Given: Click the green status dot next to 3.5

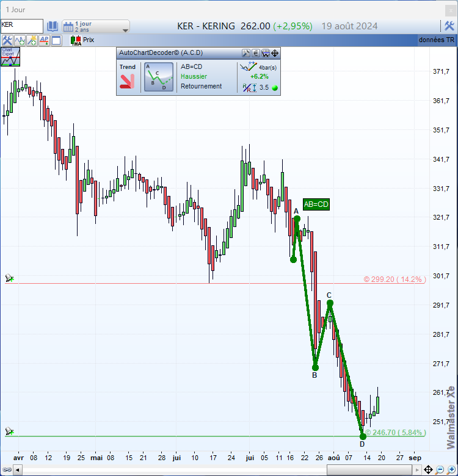Looking at the screenshot, I should click(275, 88).
